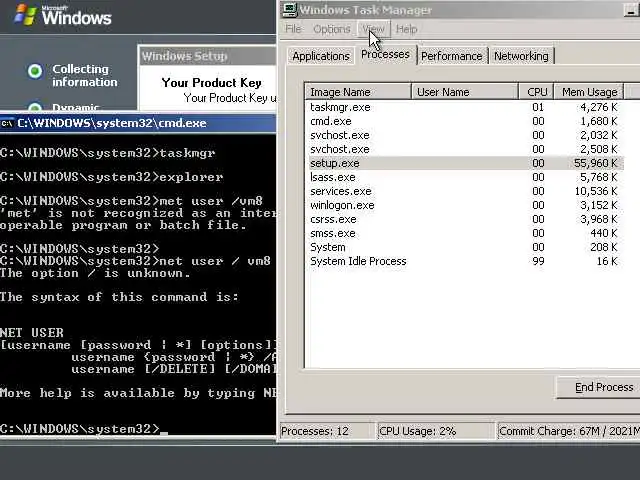Select the smss.exe process row
Screen dimensions: 640x480
(x=464, y=233)
